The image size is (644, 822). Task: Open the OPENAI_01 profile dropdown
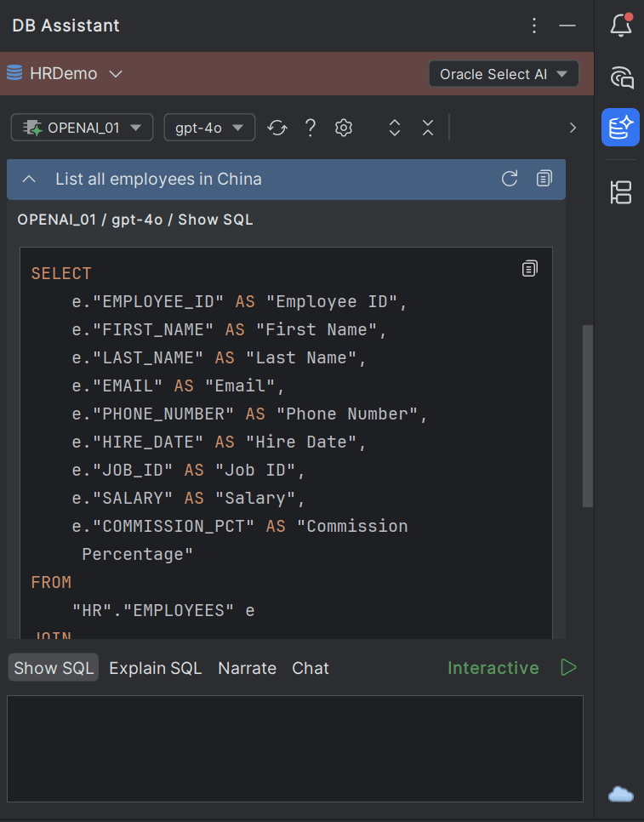pos(82,127)
